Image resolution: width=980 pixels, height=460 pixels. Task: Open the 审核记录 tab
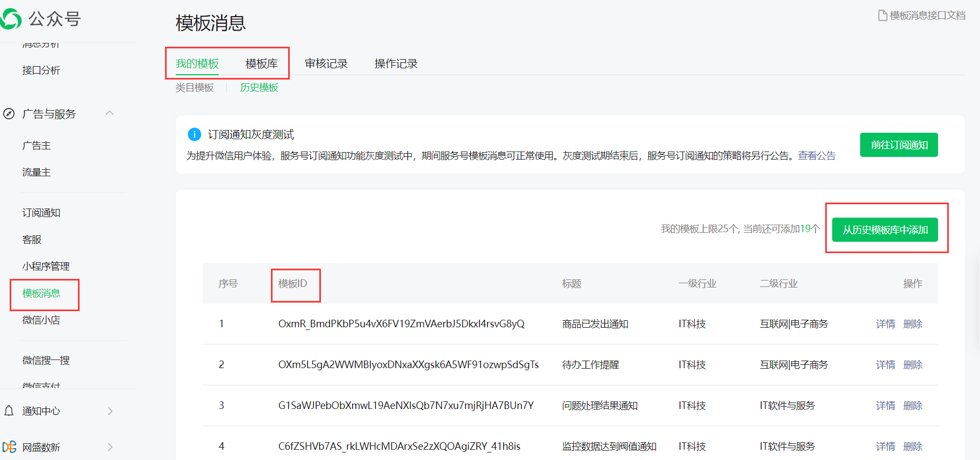click(x=326, y=64)
